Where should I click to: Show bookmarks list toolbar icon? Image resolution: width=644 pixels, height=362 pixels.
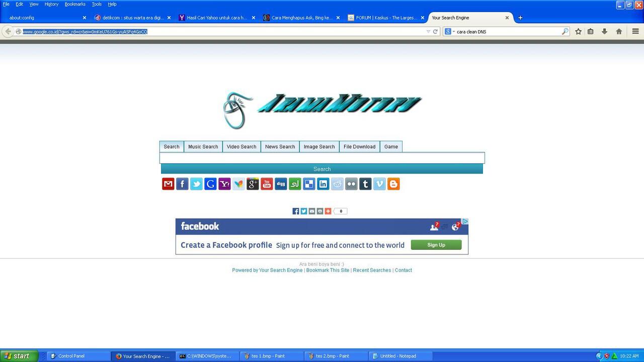coord(591,31)
